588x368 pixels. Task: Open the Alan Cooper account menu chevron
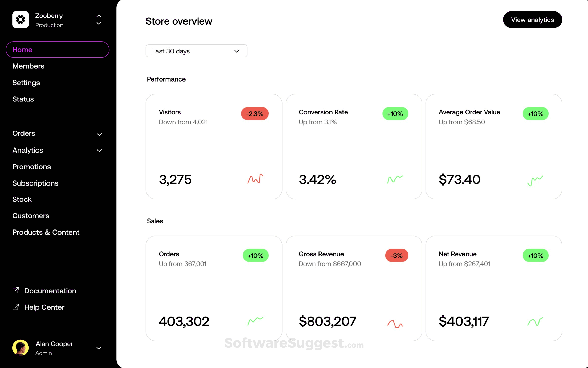click(99, 348)
